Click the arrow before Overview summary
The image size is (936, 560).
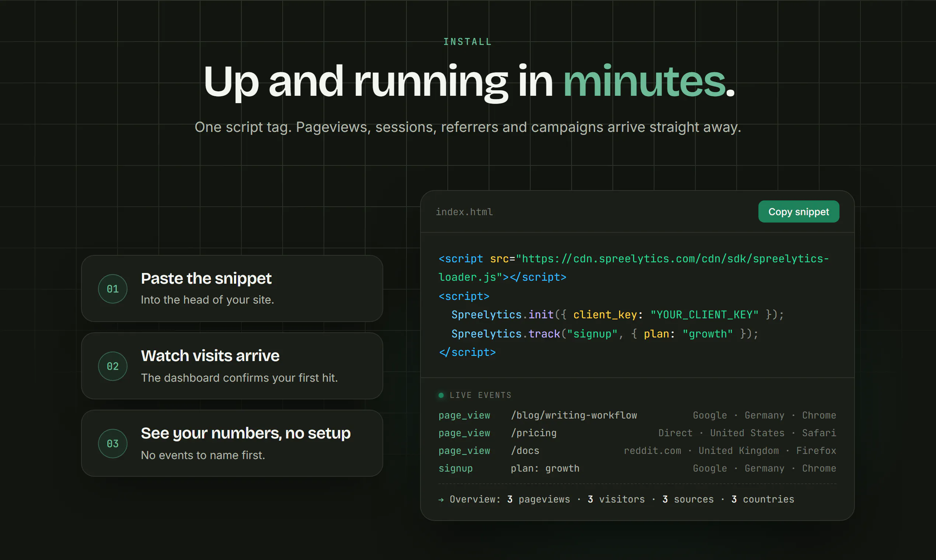(441, 500)
